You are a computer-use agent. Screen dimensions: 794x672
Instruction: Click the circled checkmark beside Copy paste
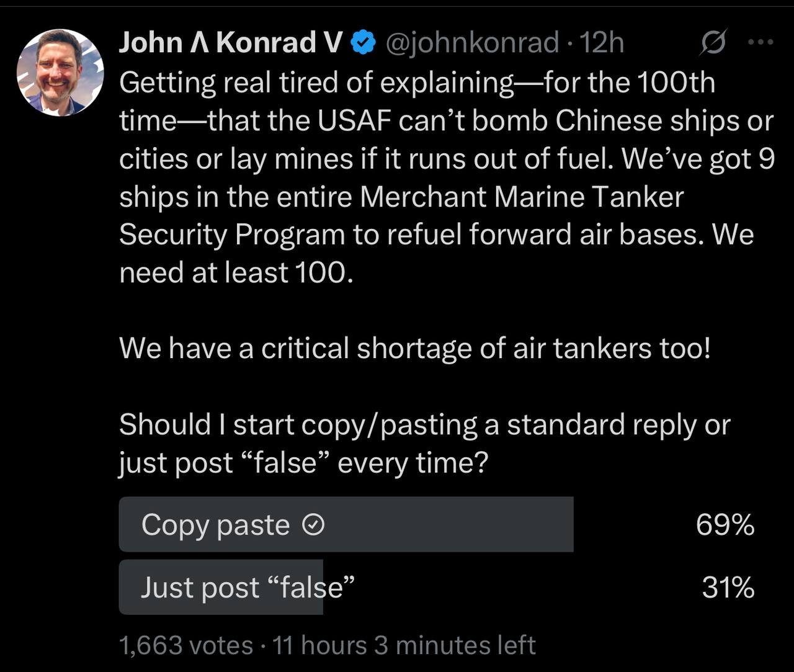313,526
